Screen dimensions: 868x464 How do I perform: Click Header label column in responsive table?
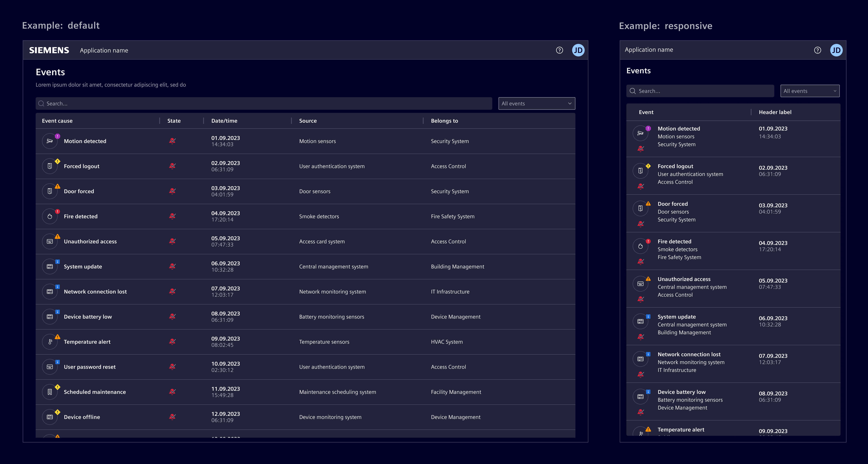point(775,112)
